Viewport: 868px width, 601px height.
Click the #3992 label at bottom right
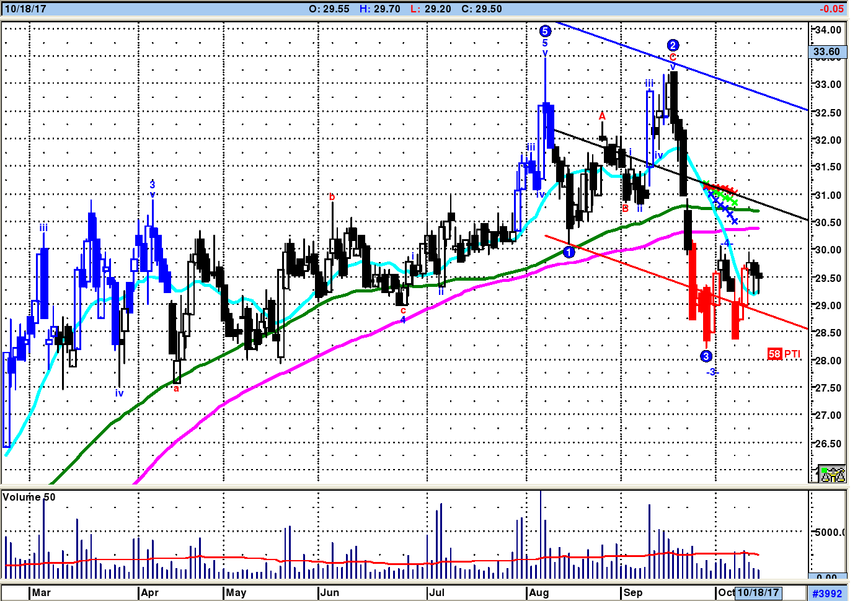[x=827, y=593]
